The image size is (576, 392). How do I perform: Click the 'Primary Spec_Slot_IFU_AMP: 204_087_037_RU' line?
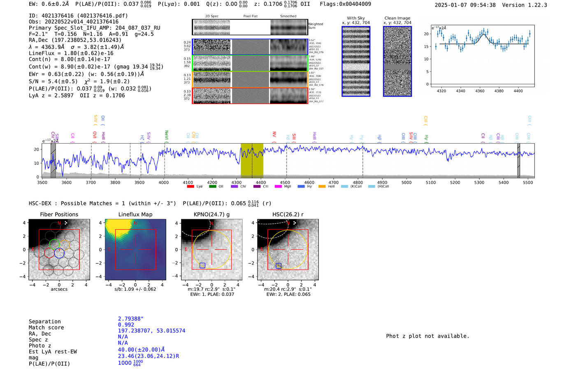(x=95, y=28)
